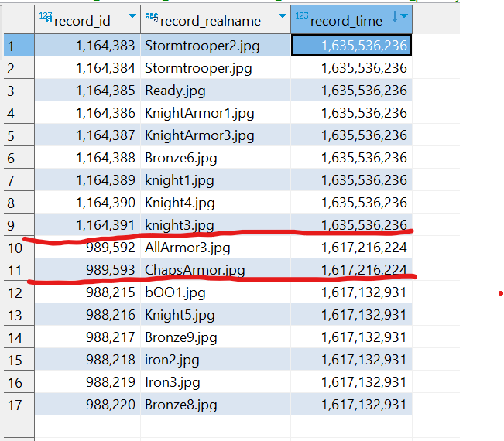
Task: Click cell Ready.jpg
Action: pos(215,91)
